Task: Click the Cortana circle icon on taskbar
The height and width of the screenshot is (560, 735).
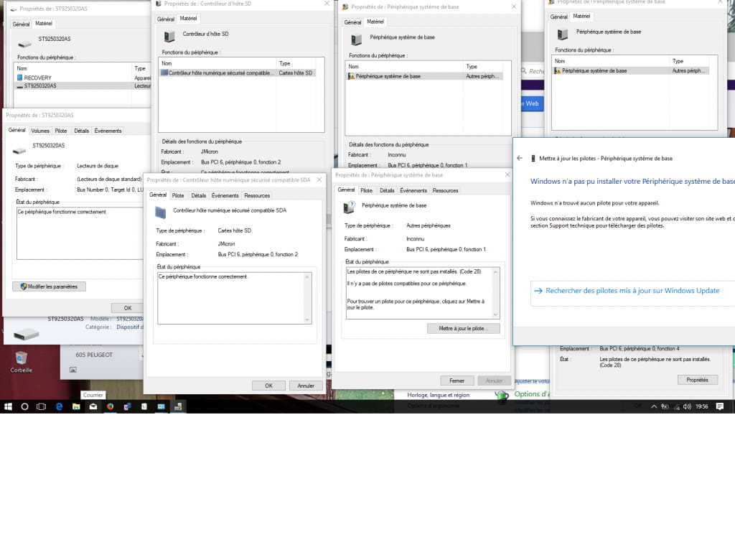Action: [x=25, y=406]
